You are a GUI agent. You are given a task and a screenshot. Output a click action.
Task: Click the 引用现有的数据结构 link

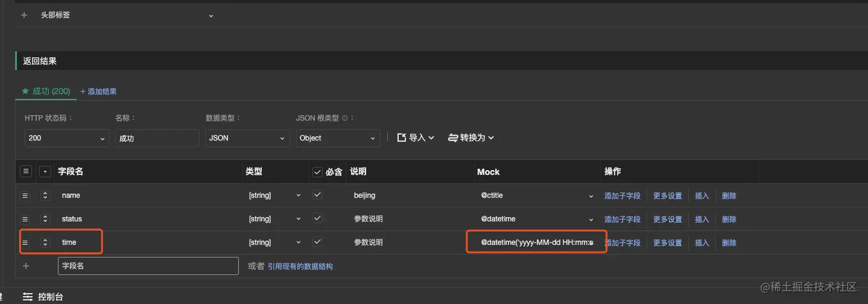click(300, 266)
